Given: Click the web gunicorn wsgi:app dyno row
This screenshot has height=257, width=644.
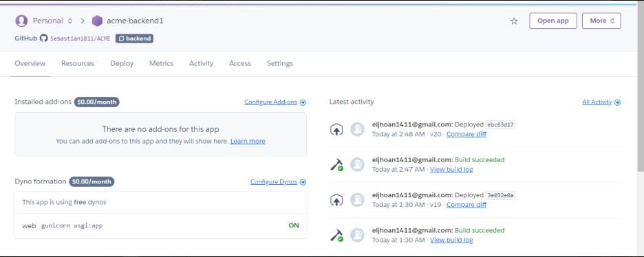Looking at the screenshot, I should coord(160,225).
